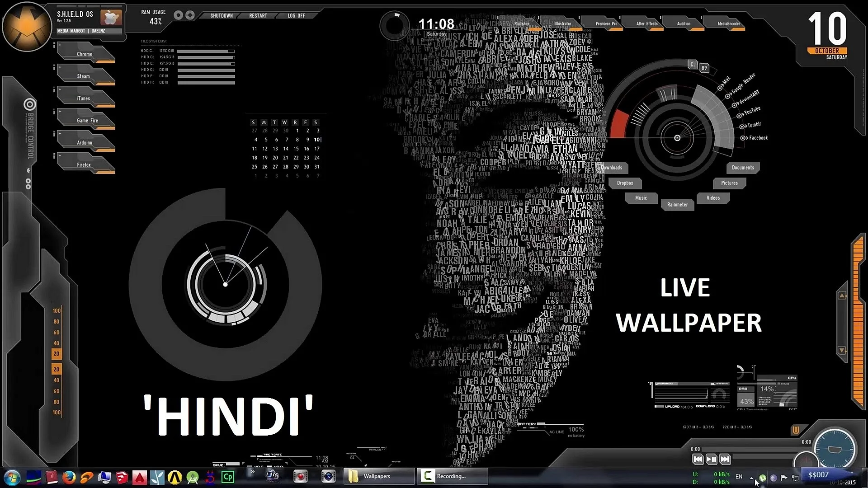Open the Mail link on the dial

[724, 84]
